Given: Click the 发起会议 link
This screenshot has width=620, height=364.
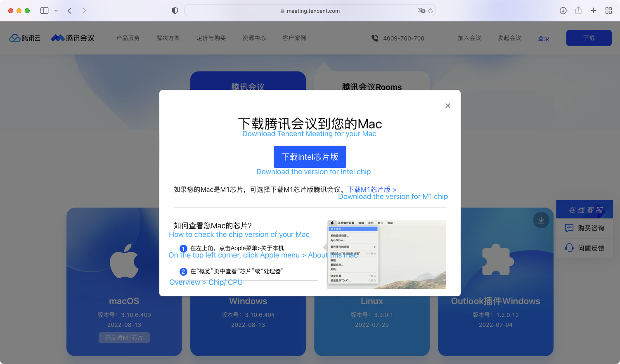Looking at the screenshot, I should pos(509,38).
